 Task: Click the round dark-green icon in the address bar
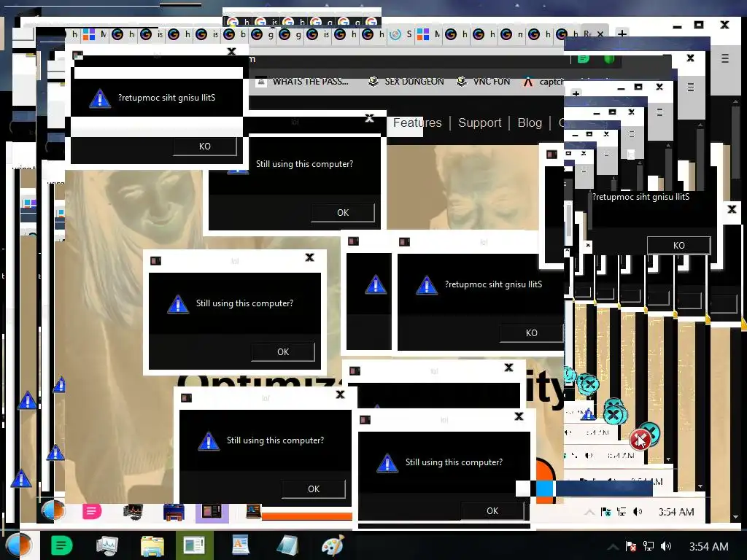point(609,59)
